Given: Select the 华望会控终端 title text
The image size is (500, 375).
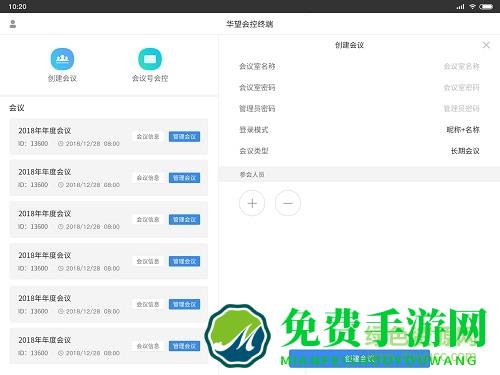Looking at the screenshot, I should point(250,24).
